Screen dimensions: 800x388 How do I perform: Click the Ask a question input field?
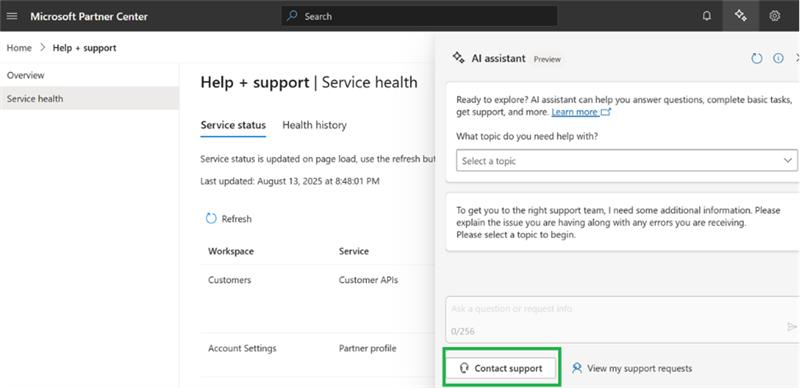(622, 319)
